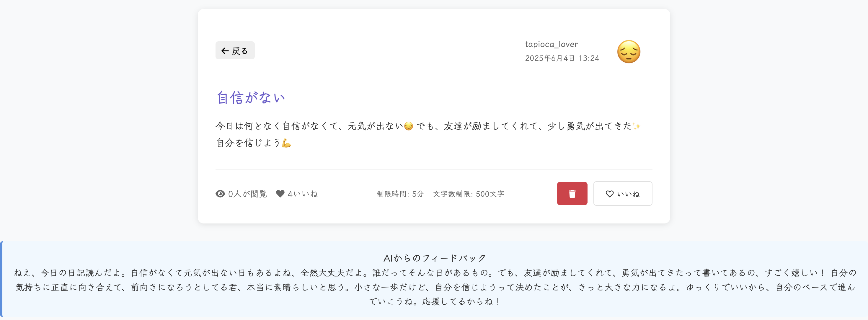Image resolution: width=868 pixels, height=320 pixels.
Task: Open the tapioca_lover username
Action: tap(551, 44)
